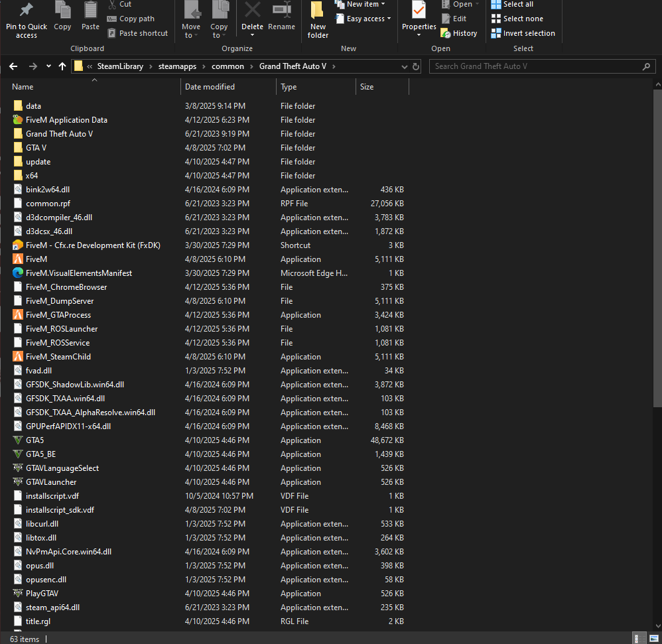Screen dimensions: 662x644
Task: Go up one folder level
Action: point(62,66)
